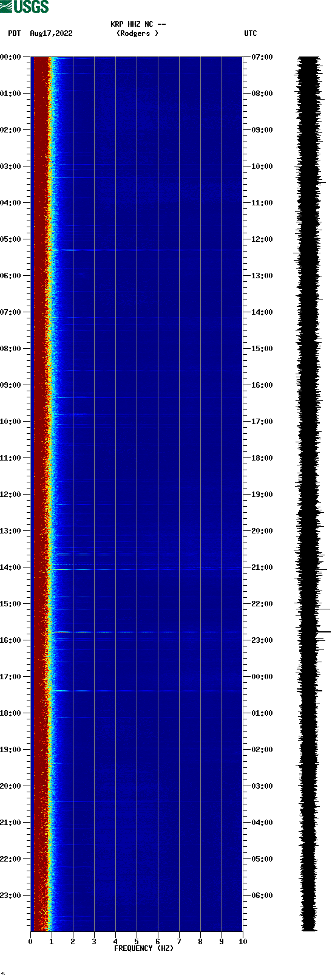The height and width of the screenshot is (980, 335).
Task: Click the 23:00 PDT time label
Action: pyautogui.click(x=11, y=896)
